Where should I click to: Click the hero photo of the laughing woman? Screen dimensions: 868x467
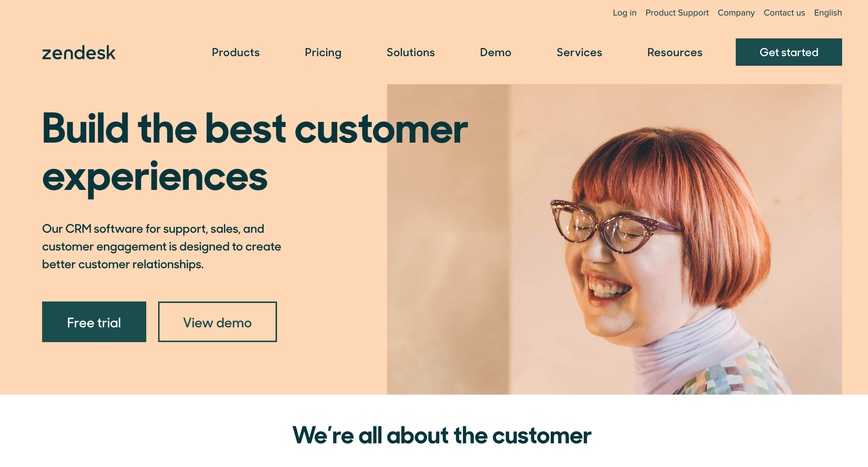pos(614,239)
